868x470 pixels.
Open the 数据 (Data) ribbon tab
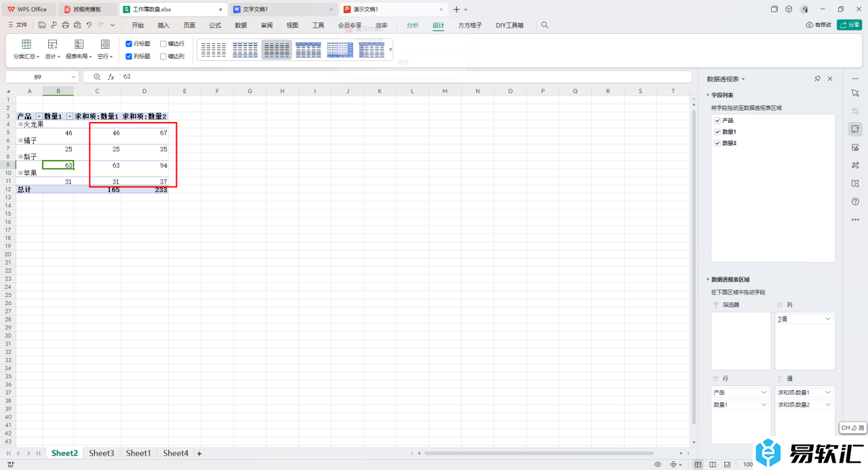(x=241, y=25)
